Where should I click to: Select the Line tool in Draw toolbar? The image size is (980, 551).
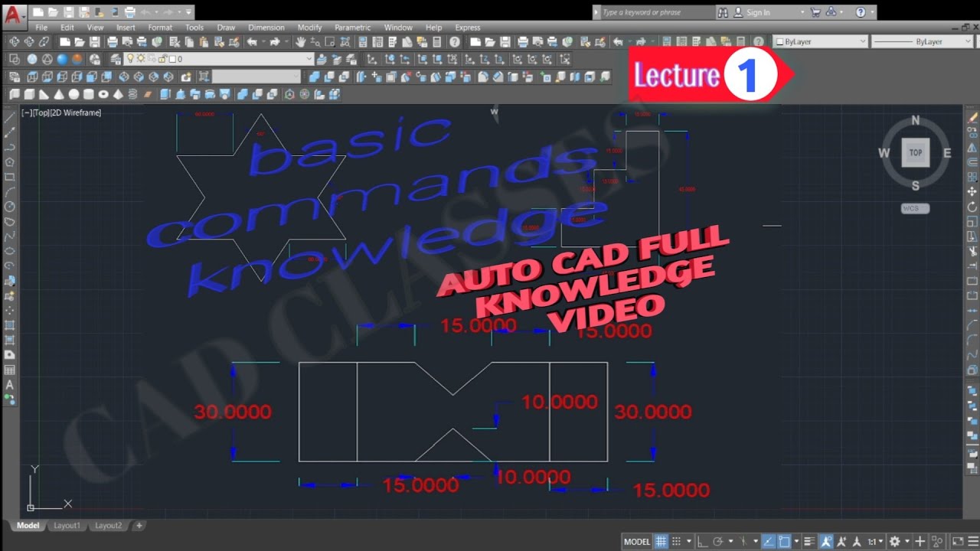[9, 117]
